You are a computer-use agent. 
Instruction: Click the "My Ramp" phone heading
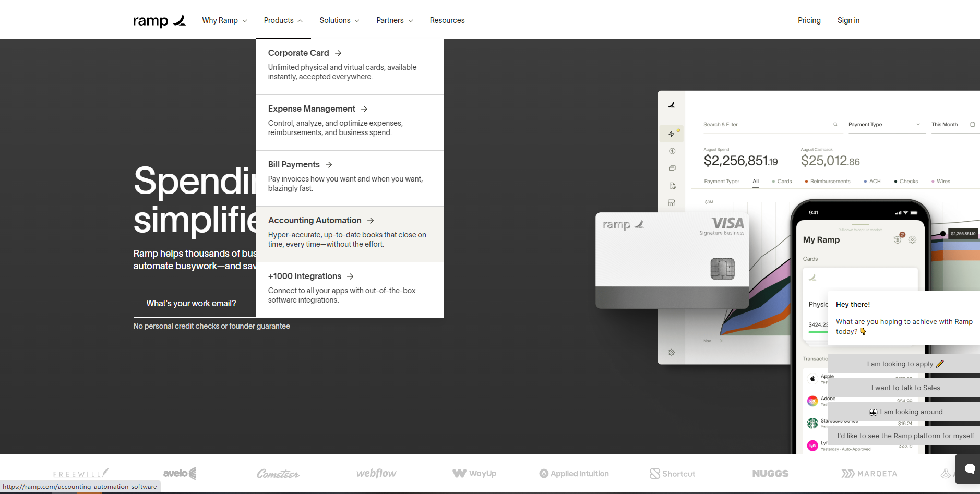coord(821,240)
